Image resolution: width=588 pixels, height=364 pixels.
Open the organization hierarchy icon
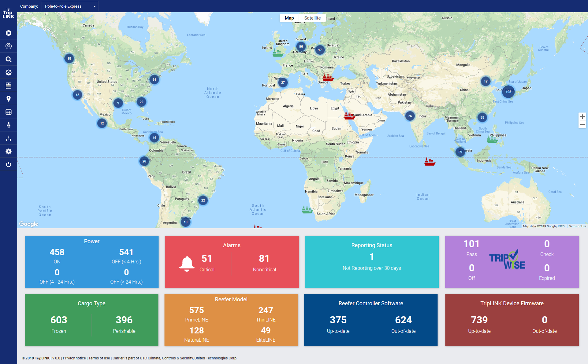pos(8,138)
